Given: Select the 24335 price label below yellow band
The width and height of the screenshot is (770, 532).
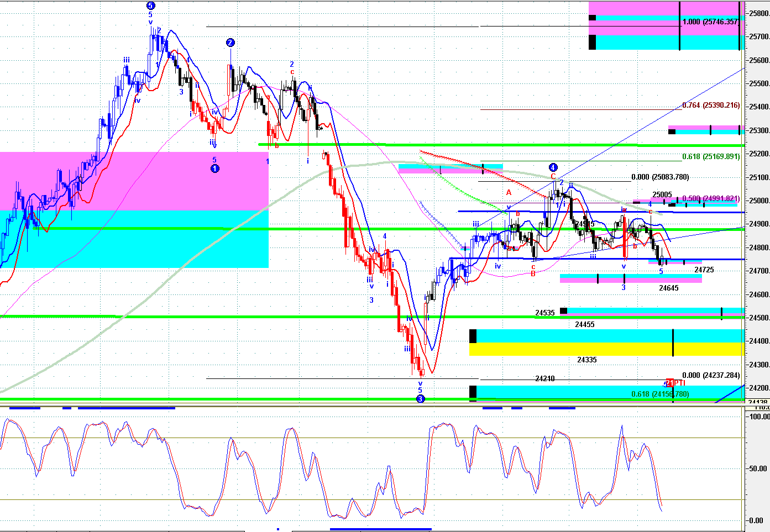Looking at the screenshot, I should point(586,360).
